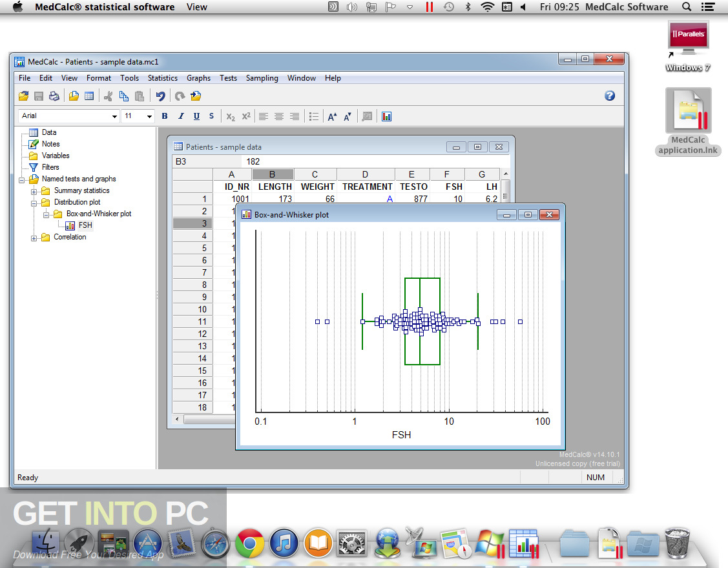Viewport: 728px width, 568px height.
Task: Toggle strikethrough formatting
Action: 211,116
